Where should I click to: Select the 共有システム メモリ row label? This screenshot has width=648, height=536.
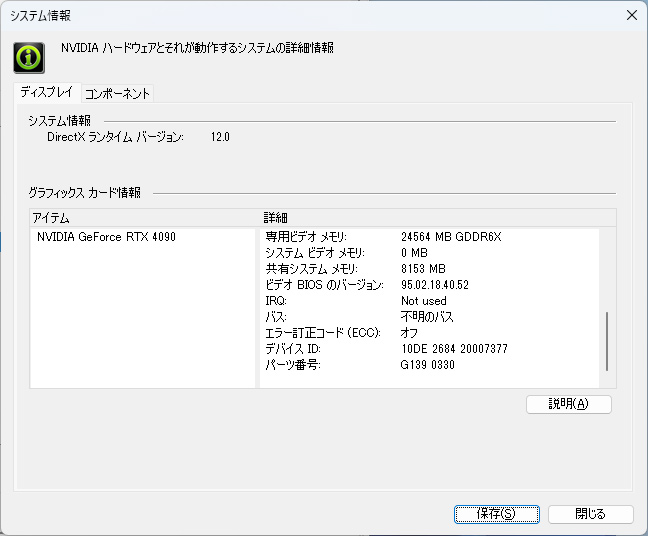pyautogui.click(x=312, y=269)
